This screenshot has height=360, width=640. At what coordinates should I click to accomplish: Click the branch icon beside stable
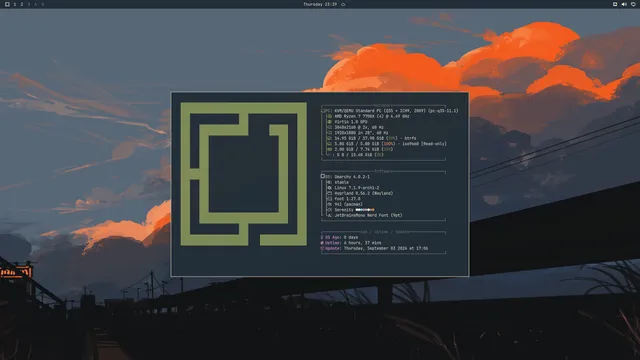(x=329, y=182)
